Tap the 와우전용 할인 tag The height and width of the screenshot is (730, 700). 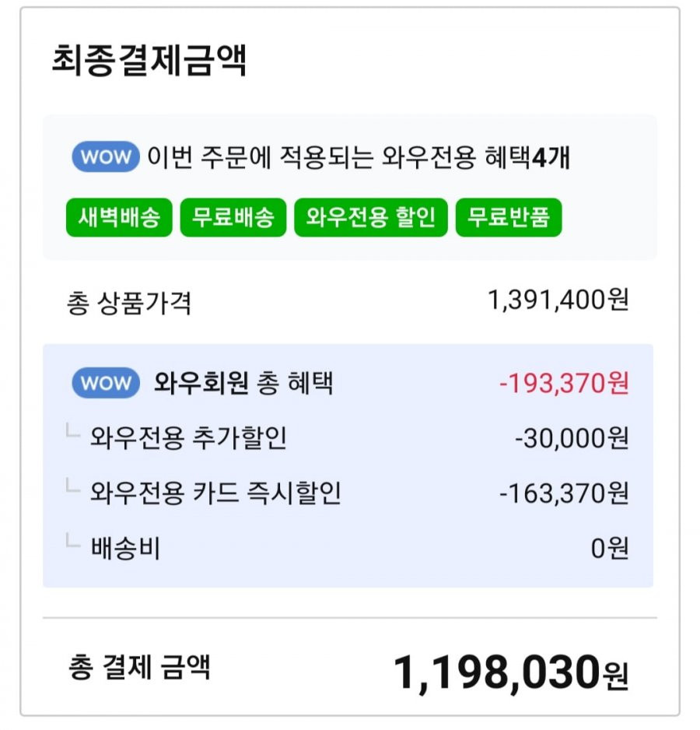(x=371, y=217)
